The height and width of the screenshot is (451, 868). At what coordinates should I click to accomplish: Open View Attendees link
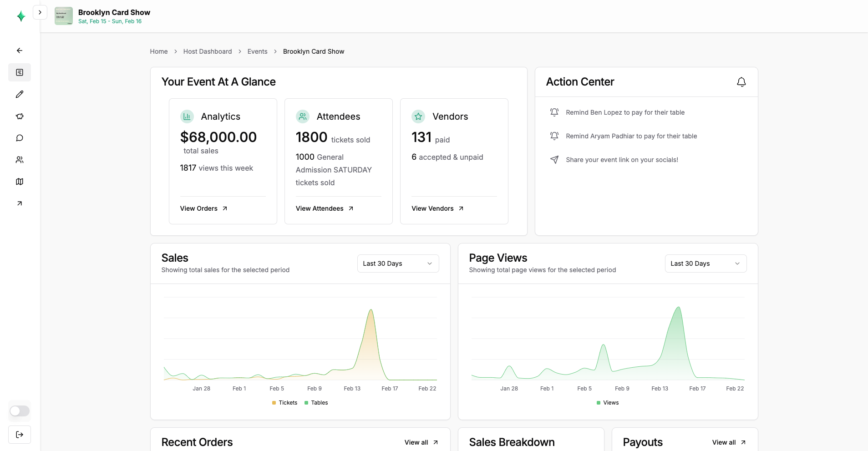pos(325,208)
